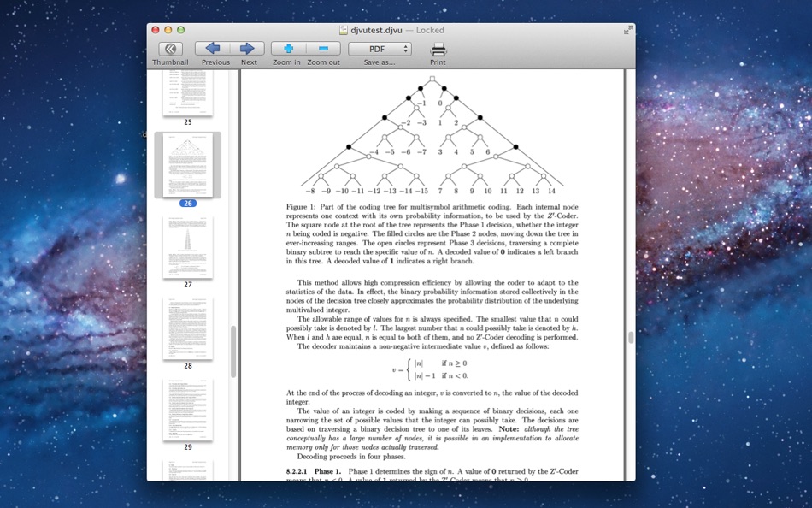Select page 26 thumbnail
Screen dimensions: 812x508
pos(187,165)
